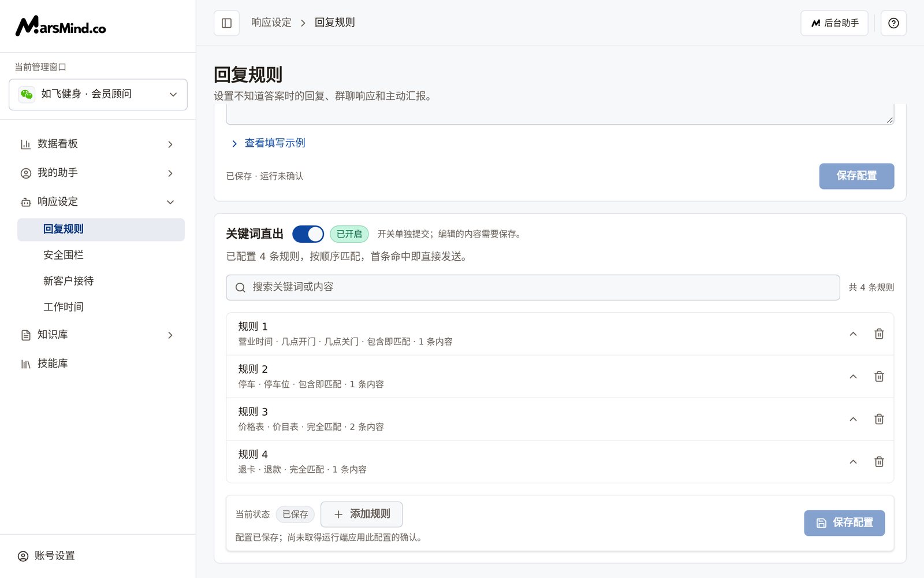Collapse 规则 2 with its chevron
The image size is (924, 578).
(x=853, y=377)
